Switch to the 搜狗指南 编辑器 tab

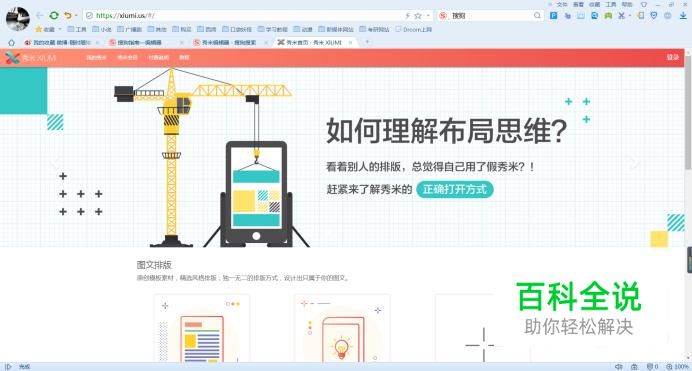146,43
